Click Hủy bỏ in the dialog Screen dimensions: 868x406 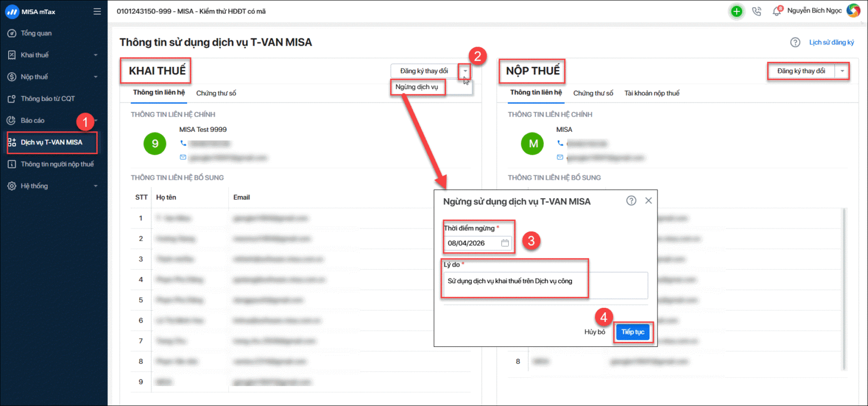click(x=595, y=332)
